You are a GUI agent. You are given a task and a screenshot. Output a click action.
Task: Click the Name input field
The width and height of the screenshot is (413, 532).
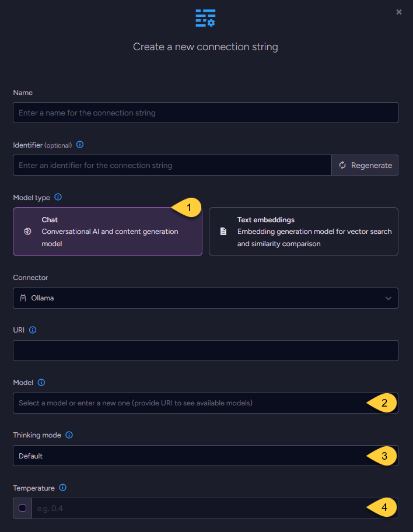pos(205,113)
